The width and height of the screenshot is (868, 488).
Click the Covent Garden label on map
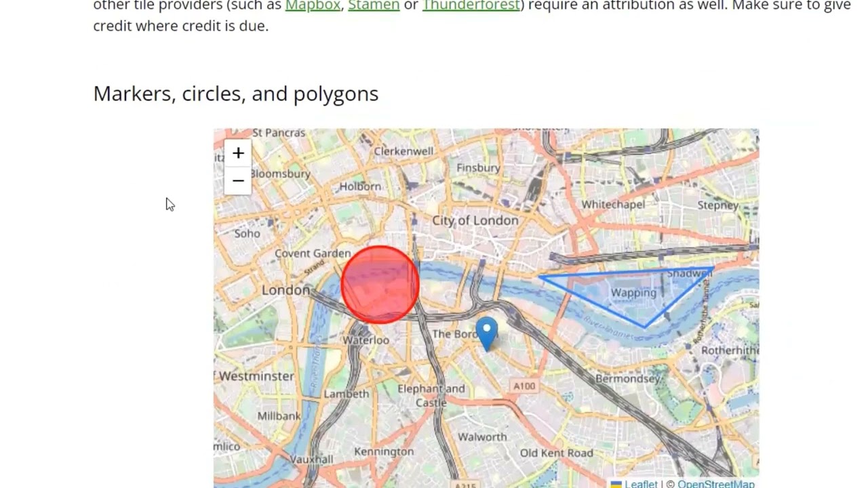[313, 253]
